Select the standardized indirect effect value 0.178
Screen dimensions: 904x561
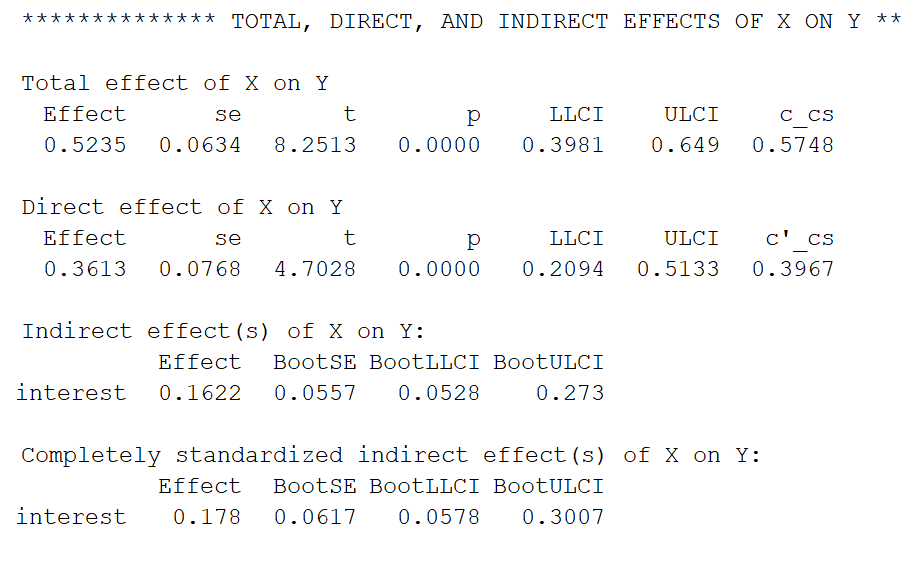coord(207,517)
